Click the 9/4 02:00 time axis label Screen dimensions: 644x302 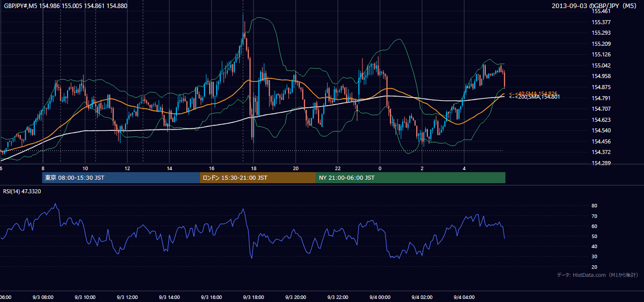pyautogui.click(x=422, y=297)
